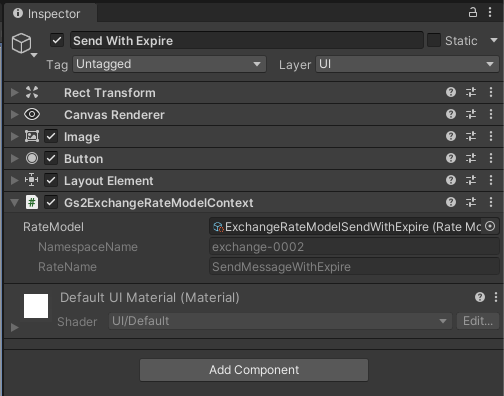Toggle the GameObject active checkbox
Screen dimensions: 504x396
click(57, 40)
